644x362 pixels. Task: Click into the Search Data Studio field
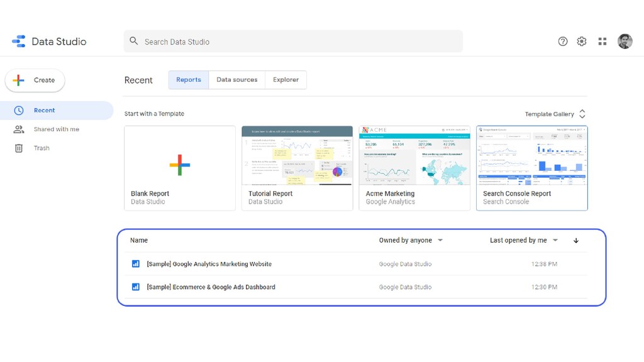[293, 41]
